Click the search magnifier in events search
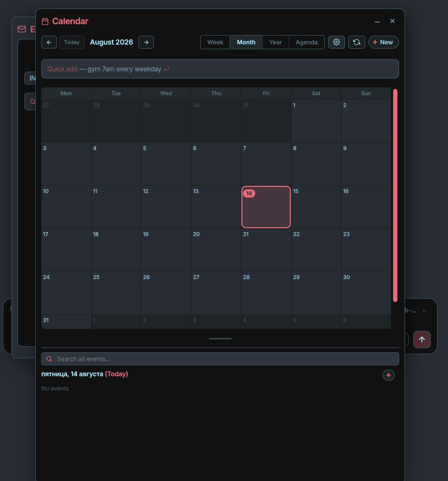Screen dimensions: 448x481 [49, 359]
